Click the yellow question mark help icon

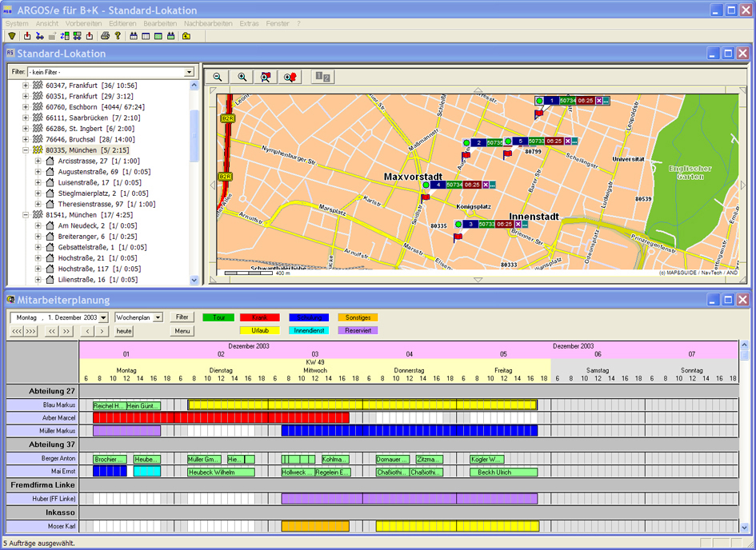(x=118, y=36)
